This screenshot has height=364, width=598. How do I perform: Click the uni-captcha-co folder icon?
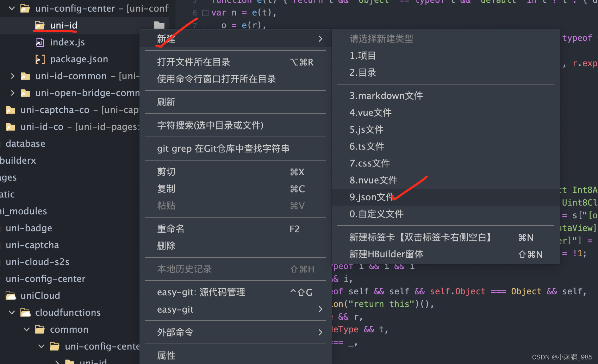[11, 110]
